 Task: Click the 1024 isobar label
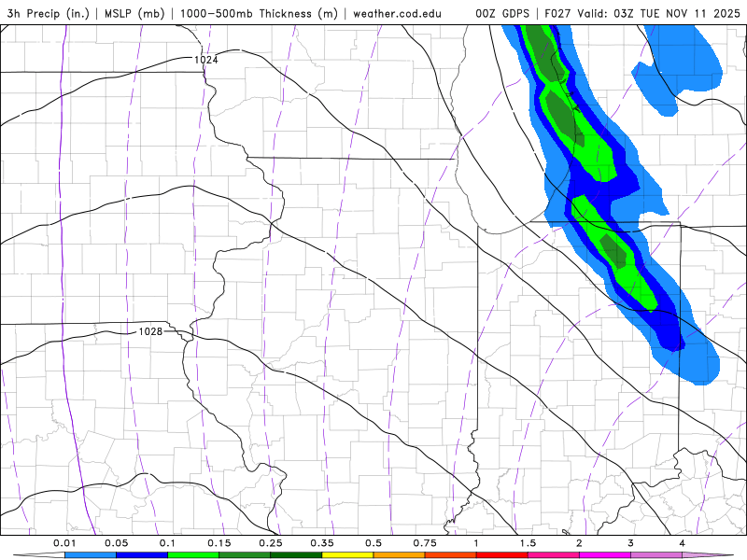click(x=205, y=60)
